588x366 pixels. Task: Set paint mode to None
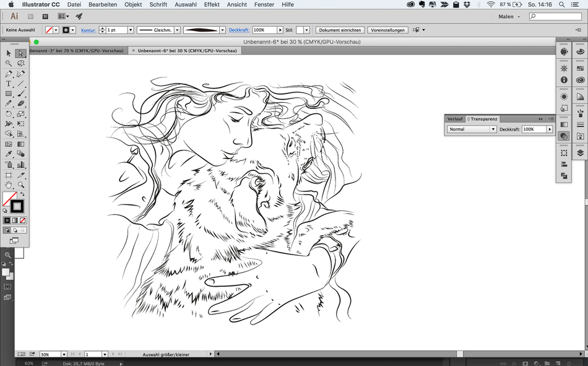(x=23, y=220)
